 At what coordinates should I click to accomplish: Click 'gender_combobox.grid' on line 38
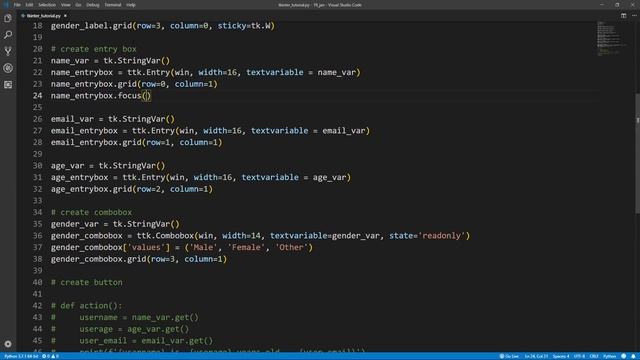(x=98, y=259)
